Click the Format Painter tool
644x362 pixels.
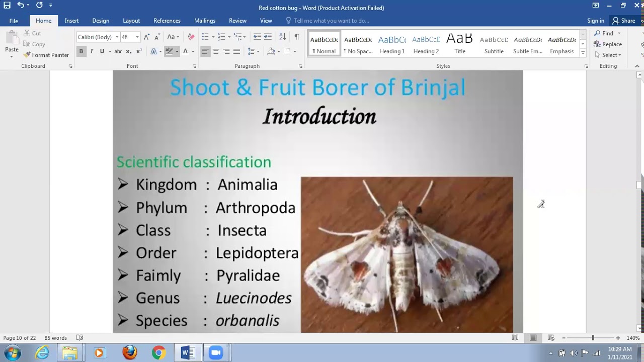(x=46, y=55)
